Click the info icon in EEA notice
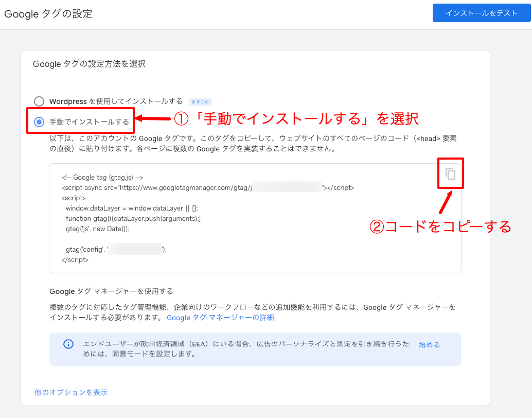This screenshot has width=532, height=418. click(x=68, y=344)
